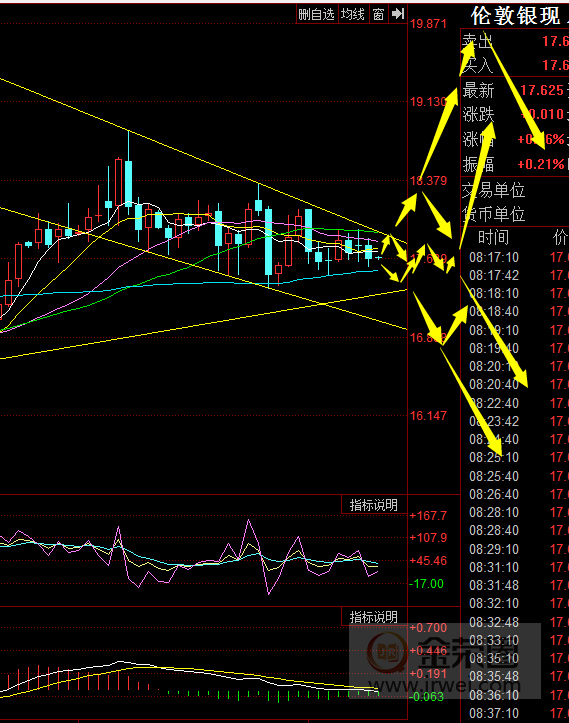Select the 08:31:48 tick row
Screen dimensions: 569x723
click(515, 585)
